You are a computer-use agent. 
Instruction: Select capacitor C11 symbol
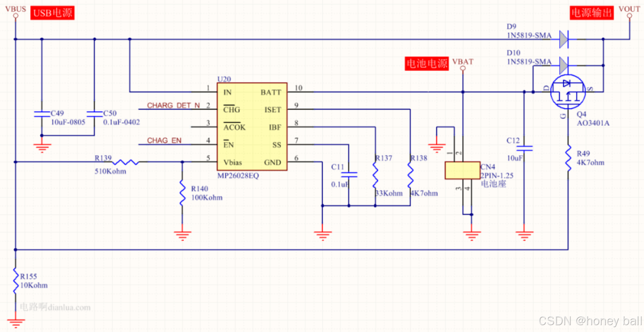coord(349,174)
